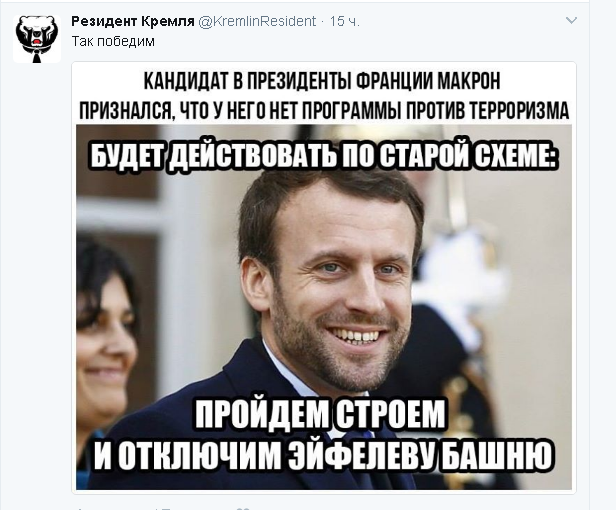
Task: Click the caption БУДЕТ ДЕЙСТВОВАТЬ ПО СТАРОЙ СХЕМЕ
Action: pyautogui.click(x=323, y=156)
